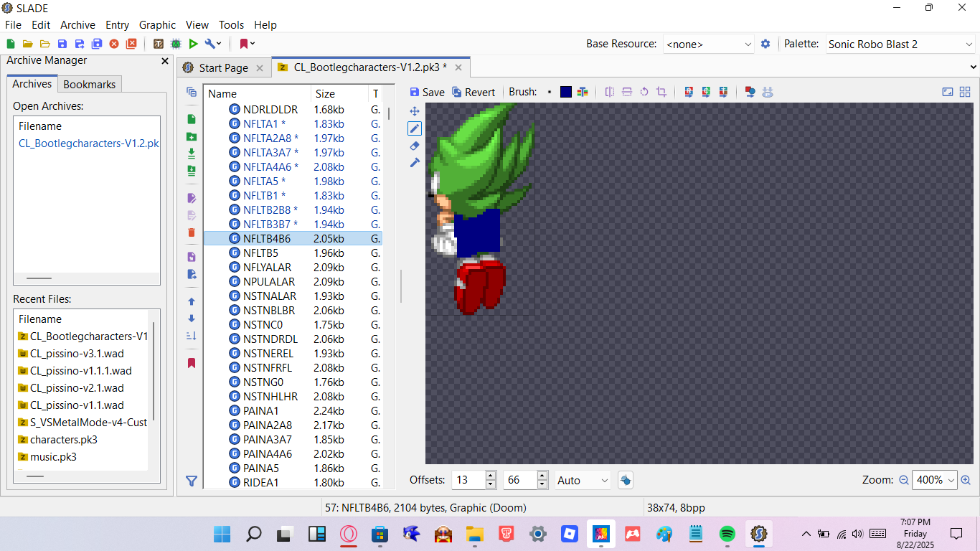
Task: Zoom in with the plus magnifier
Action: coord(966,480)
